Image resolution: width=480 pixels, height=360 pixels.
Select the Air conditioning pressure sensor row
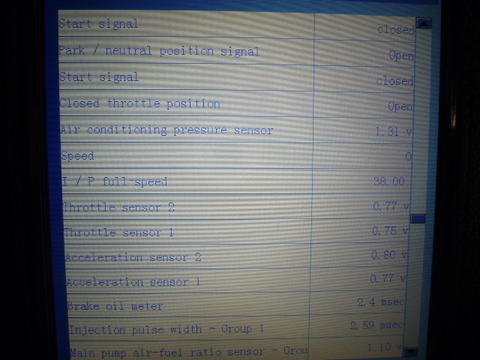tap(236, 130)
